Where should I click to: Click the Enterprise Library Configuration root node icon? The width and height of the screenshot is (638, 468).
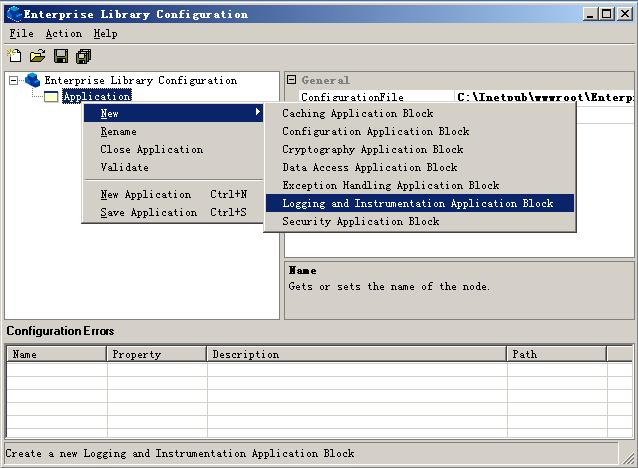pos(33,80)
